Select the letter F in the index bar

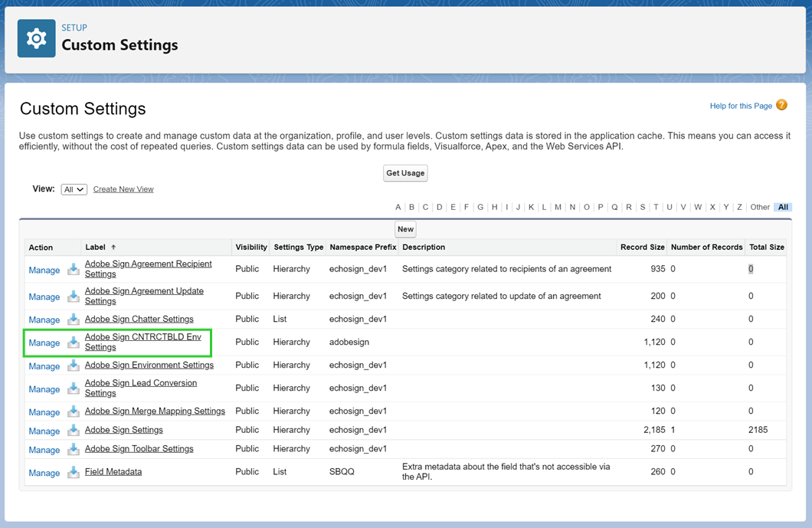click(466, 206)
